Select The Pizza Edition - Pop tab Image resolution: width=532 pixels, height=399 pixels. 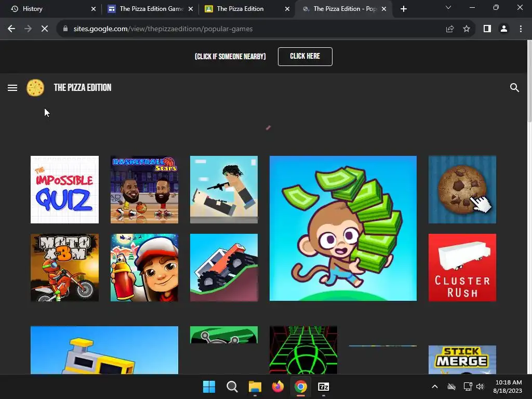(x=344, y=9)
